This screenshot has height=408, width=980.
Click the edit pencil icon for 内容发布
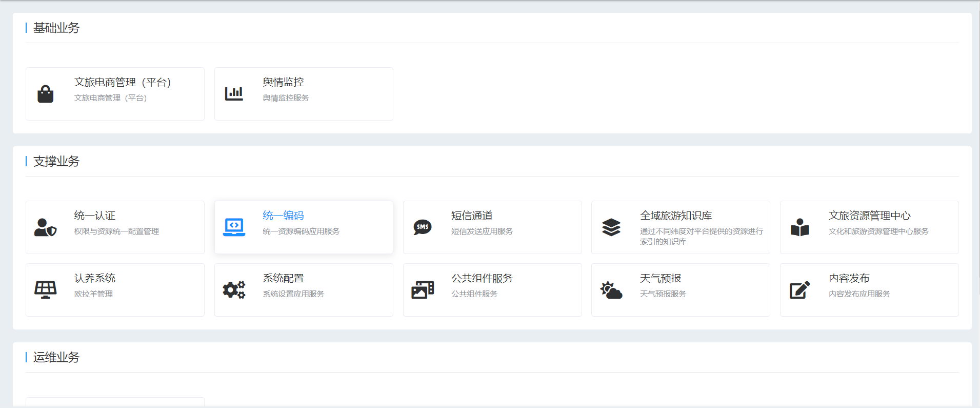click(x=800, y=290)
